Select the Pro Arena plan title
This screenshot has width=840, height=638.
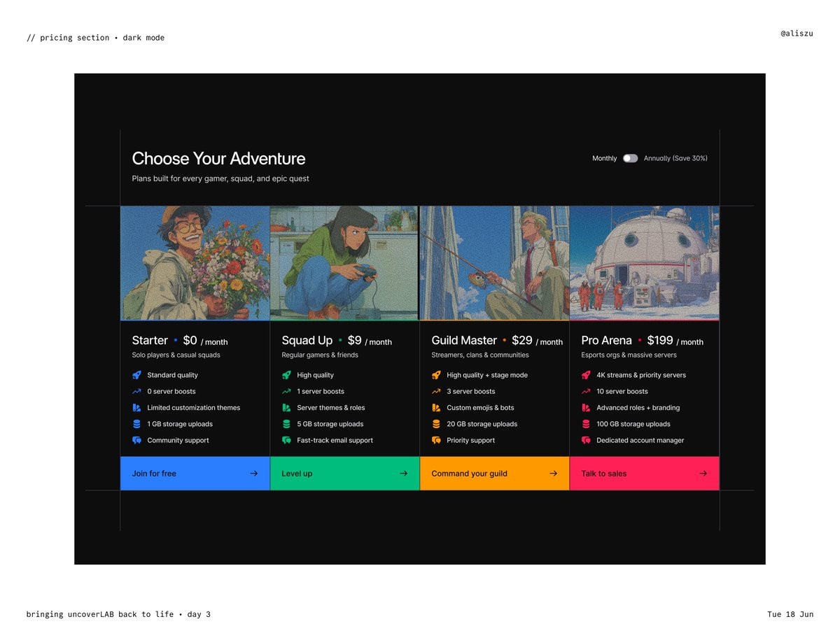point(606,341)
